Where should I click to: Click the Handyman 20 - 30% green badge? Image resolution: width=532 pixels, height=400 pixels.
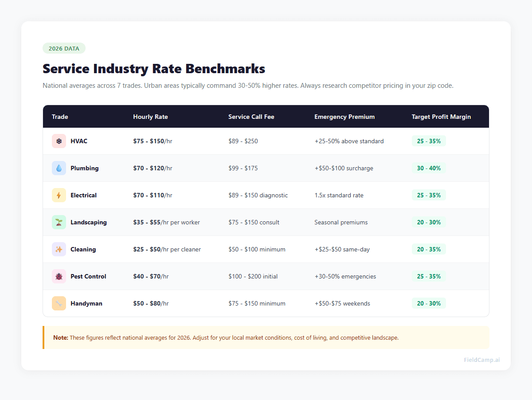pyautogui.click(x=429, y=303)
